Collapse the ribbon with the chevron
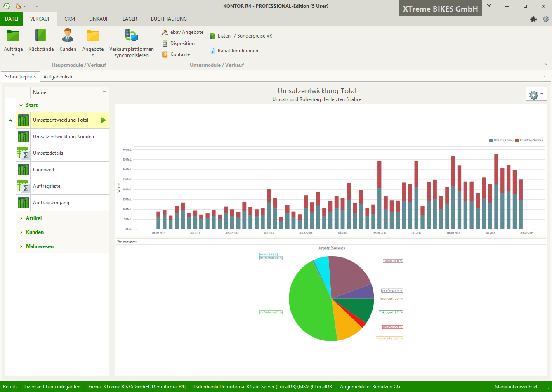The image size is (552, 392). click(546, 64)
